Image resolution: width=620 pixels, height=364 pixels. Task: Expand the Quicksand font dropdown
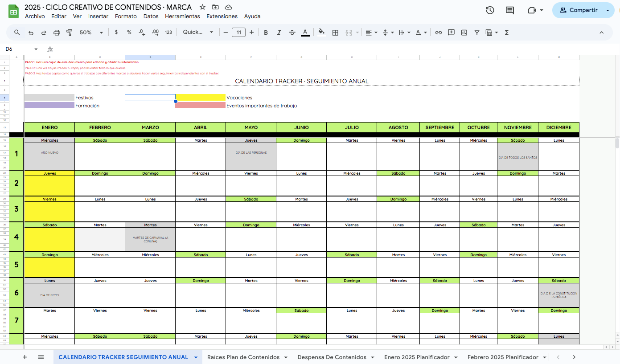tap(198, 33)
